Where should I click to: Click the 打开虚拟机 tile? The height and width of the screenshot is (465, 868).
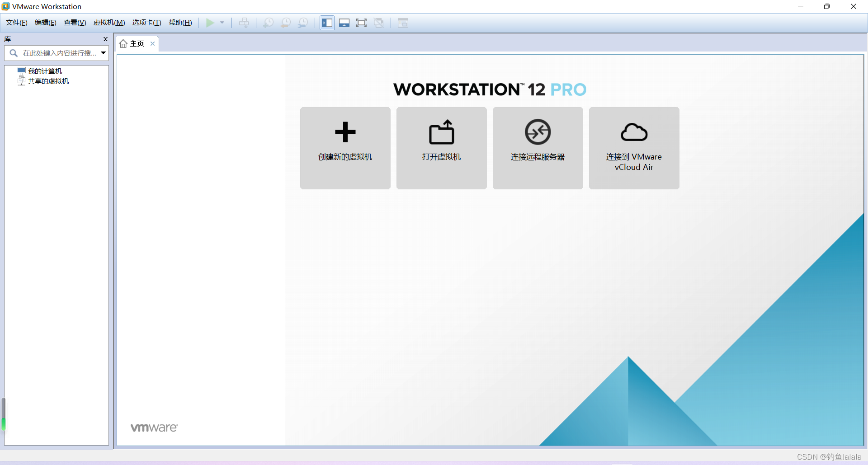point(442,148)
